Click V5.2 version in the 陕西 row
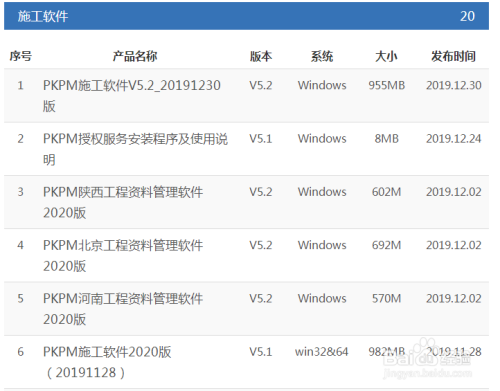 (x=261, y=192)
